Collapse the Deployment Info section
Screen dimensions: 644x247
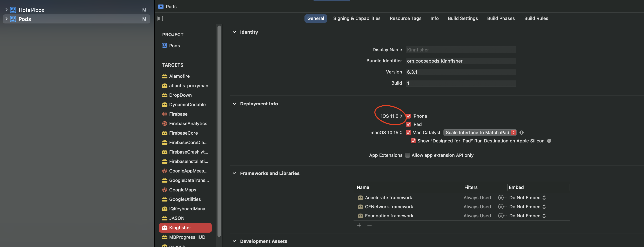235,104
